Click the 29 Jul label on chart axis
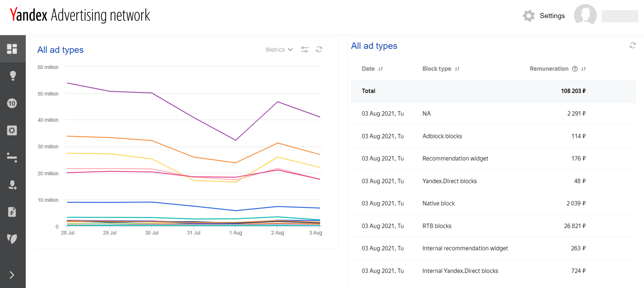The height and width of the screenshot is (288, 644). click(110, 233)
